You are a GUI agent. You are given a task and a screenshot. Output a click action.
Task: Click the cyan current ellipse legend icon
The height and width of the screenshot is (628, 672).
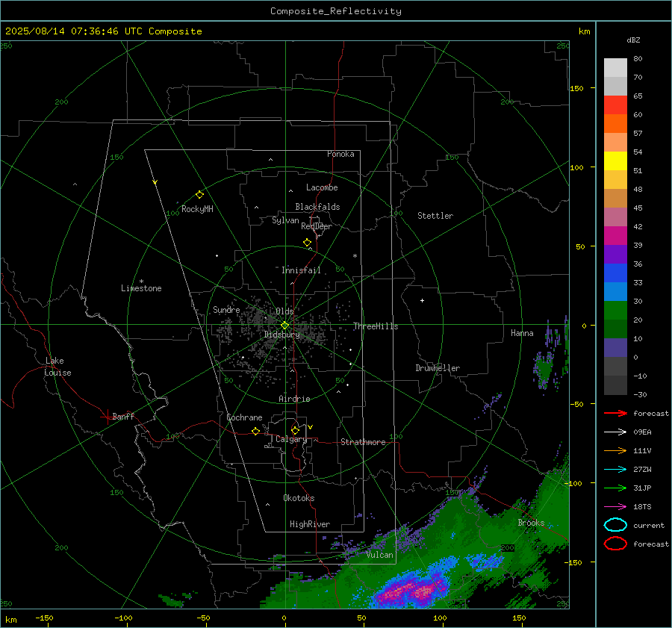click(615, 525)
